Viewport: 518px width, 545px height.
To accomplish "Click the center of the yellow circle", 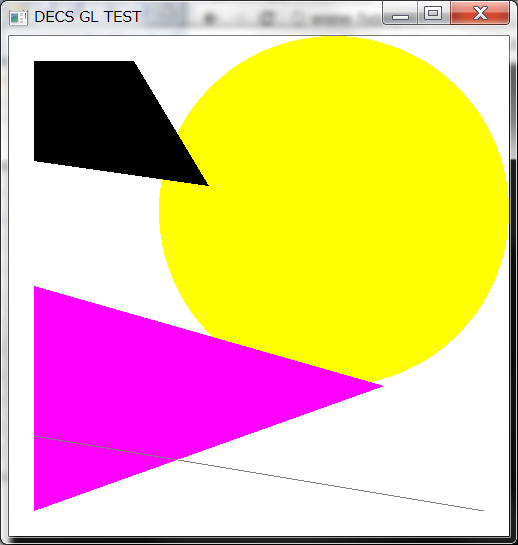I will [x=334, y=210].
